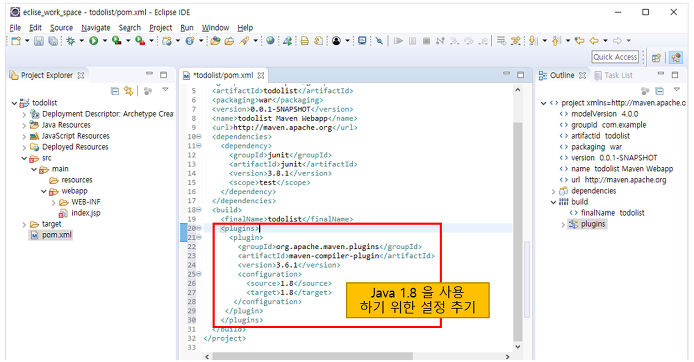Click the New Dynamic Web Project icon
This screenshot has height=362, width=694.
pos(167,41)
